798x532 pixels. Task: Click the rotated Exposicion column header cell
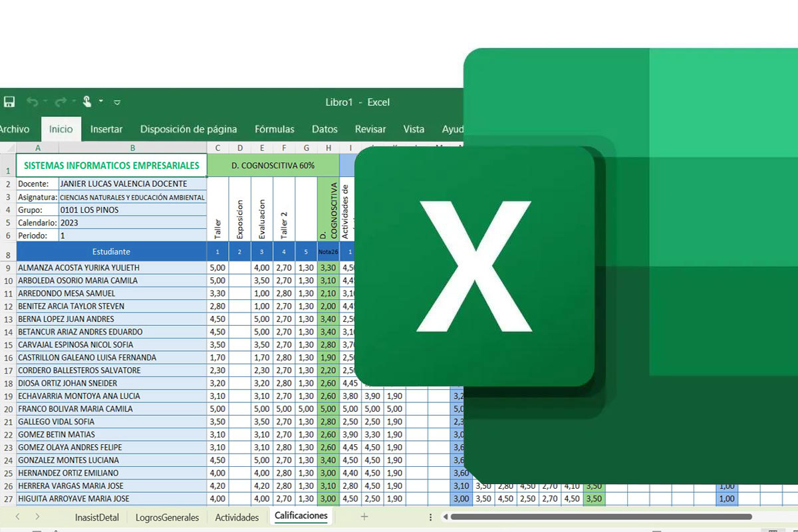click(x=240, y=209)
